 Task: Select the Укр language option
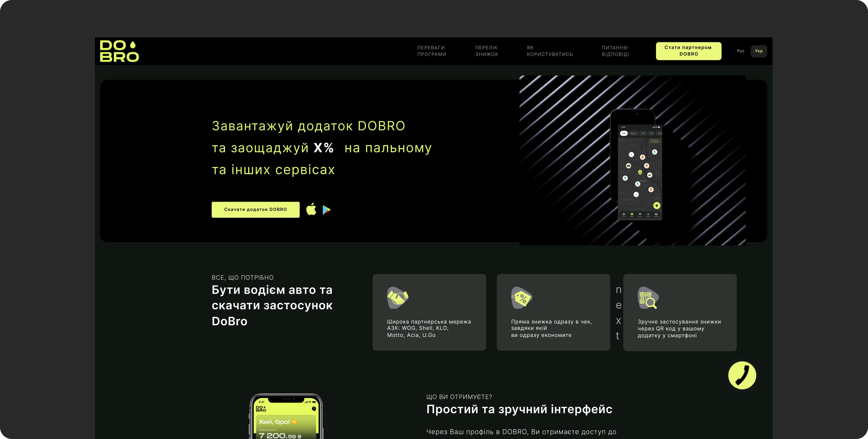[x=759, y=51]
